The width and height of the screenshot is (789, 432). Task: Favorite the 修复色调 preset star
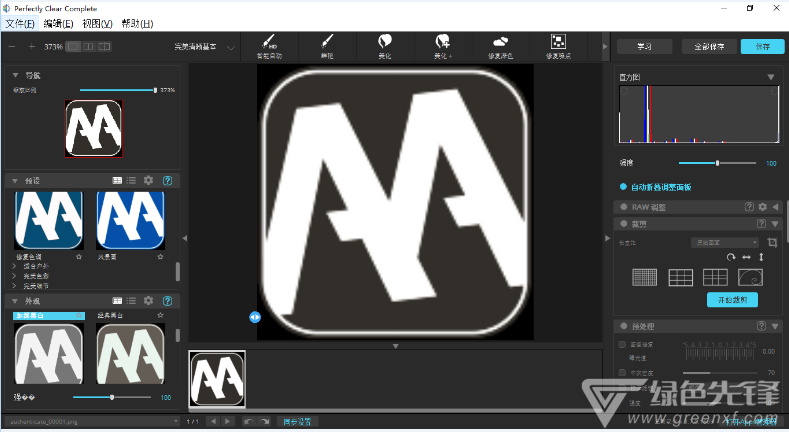click(x=78, y=256)
